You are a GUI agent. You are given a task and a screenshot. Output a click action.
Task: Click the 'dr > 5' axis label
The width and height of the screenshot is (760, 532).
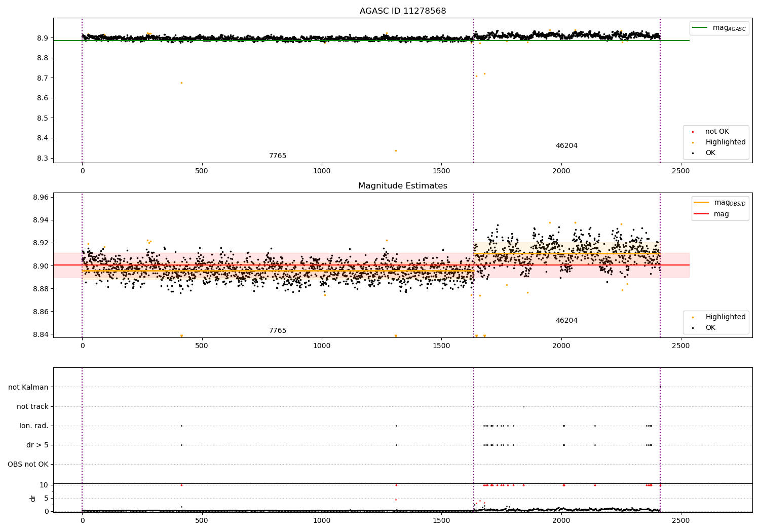pyautogui.click(x=37, y=445)
